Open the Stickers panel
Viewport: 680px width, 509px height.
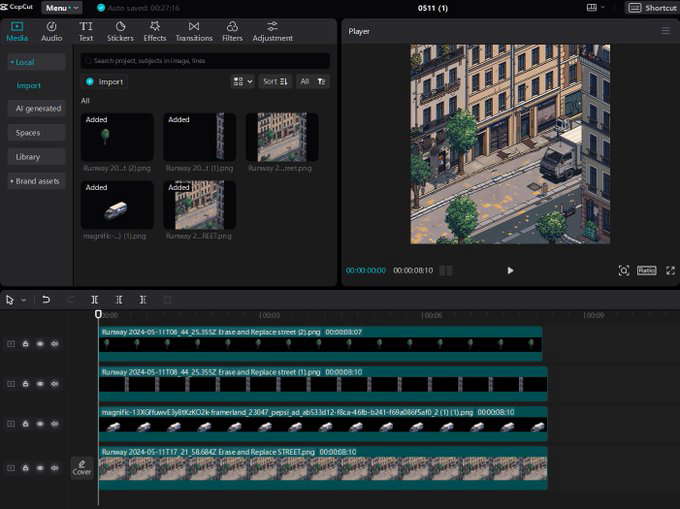click(x=120, y=31)
